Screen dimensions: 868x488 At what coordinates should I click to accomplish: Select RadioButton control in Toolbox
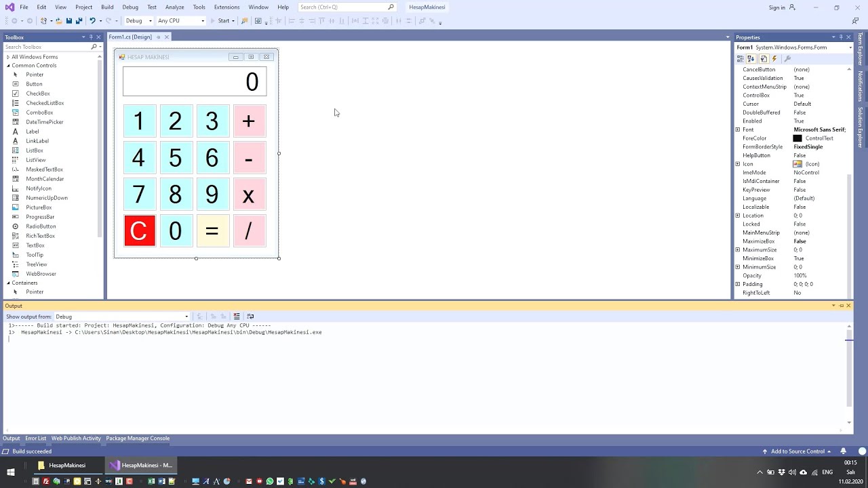point(41,226)
